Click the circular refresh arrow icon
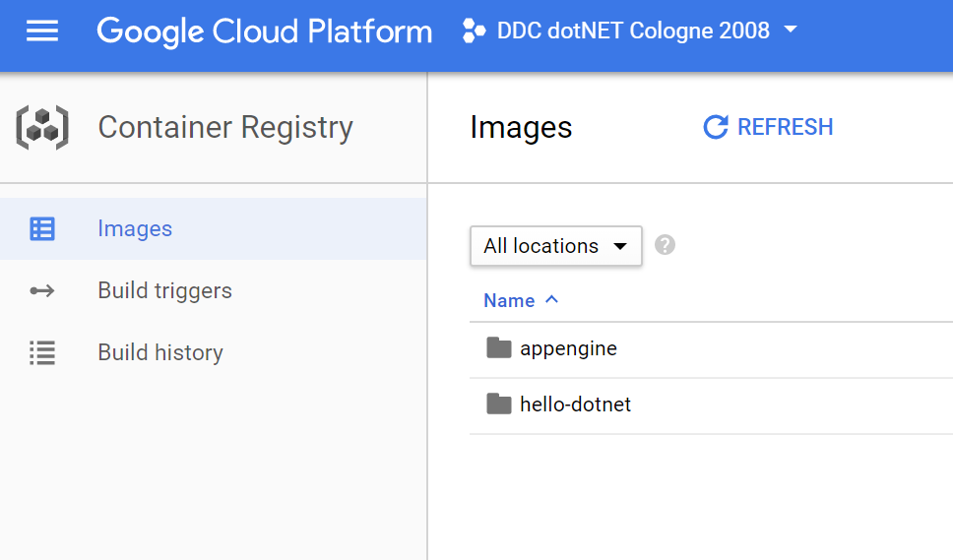The height and width of the screenshot is (560, 953). 716,127
